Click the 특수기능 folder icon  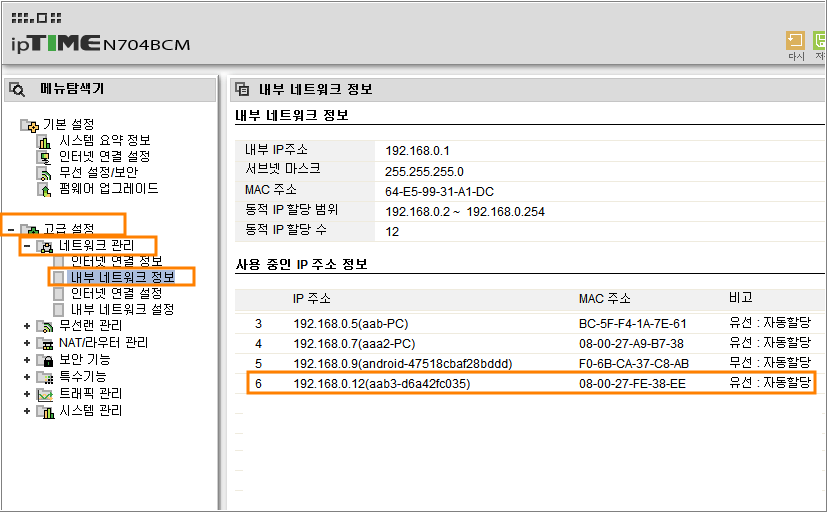[45, 377]
